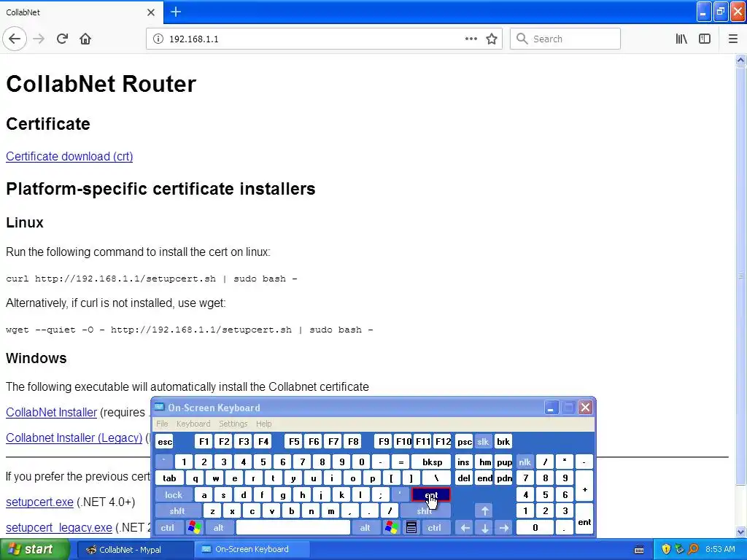Screen dimensions: 747x560
Task: Click the security shield tray icon
Action: [x=666, y=550]
